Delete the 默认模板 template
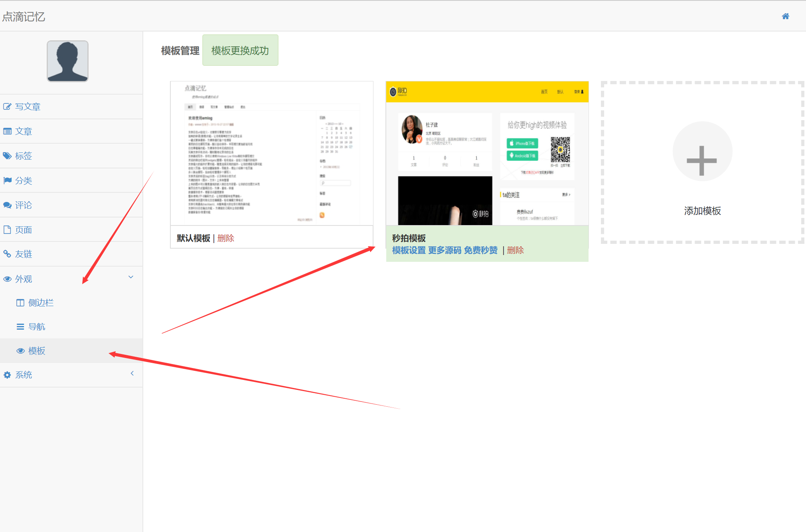 point(226,238)
